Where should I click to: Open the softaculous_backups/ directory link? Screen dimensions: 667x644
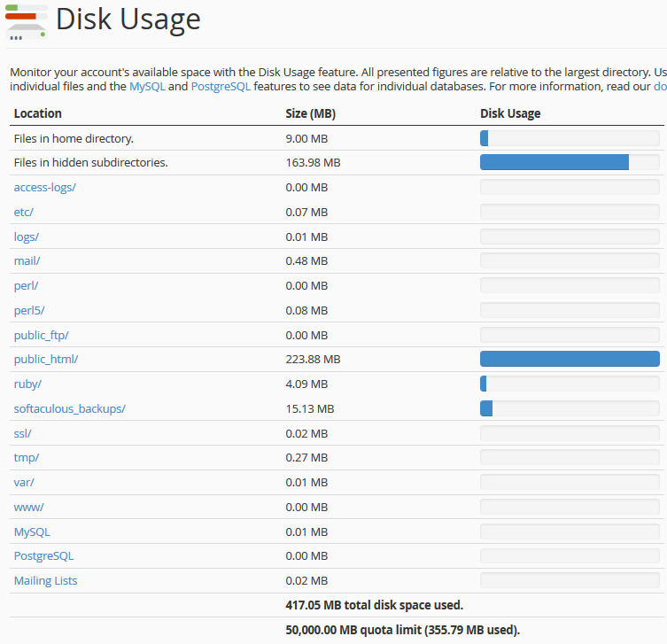(70, 408)
